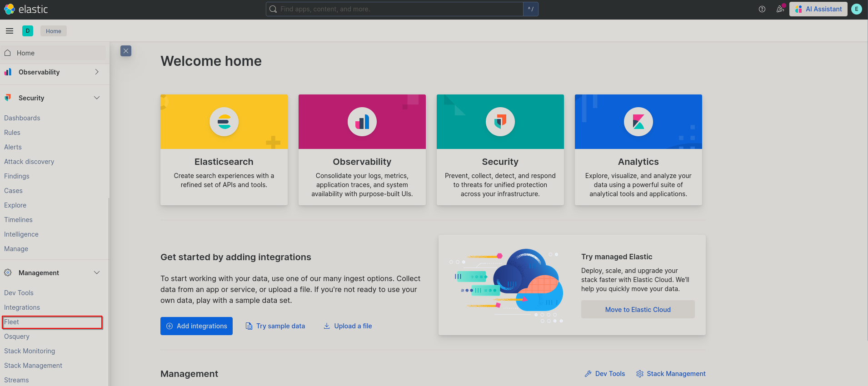Open the newsfeed notifications icon
Image resolution: width=868 pixels, height=386 pixels.
pos(780,9)
